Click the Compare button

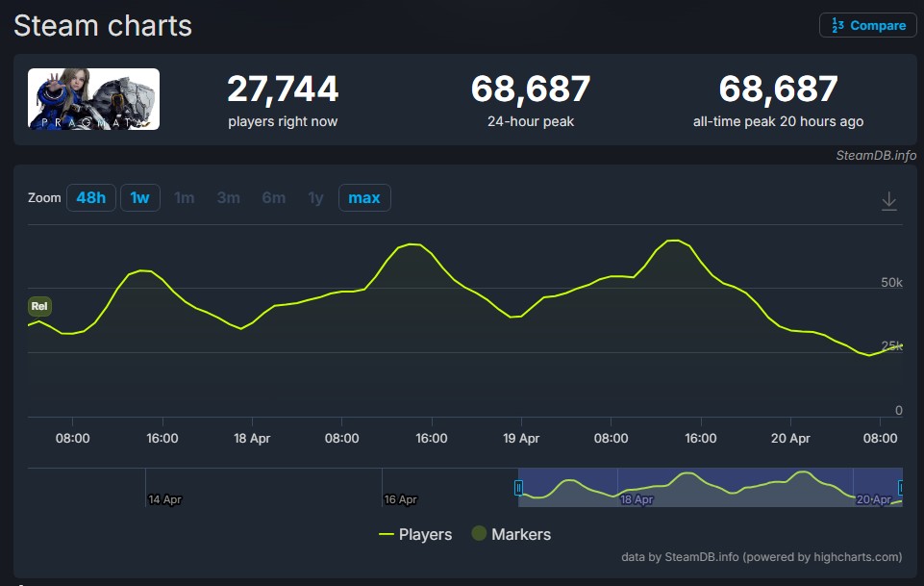coord(867,25)
